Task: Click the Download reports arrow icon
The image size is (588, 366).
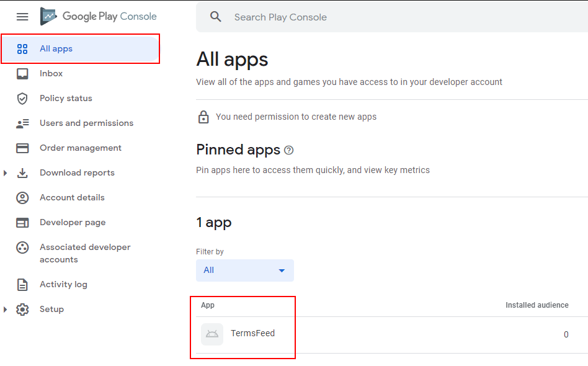Action: [x=22, y=173]
